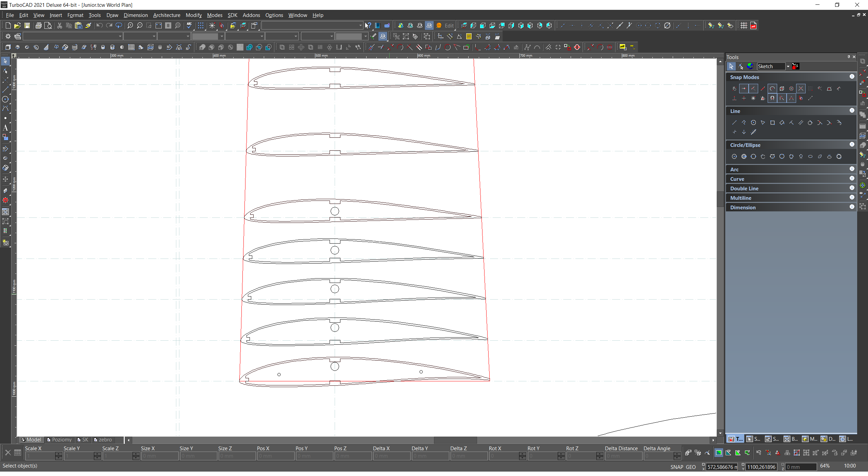
Task: Select the Rectangle tool in Line panel
Action: (772, 123)
